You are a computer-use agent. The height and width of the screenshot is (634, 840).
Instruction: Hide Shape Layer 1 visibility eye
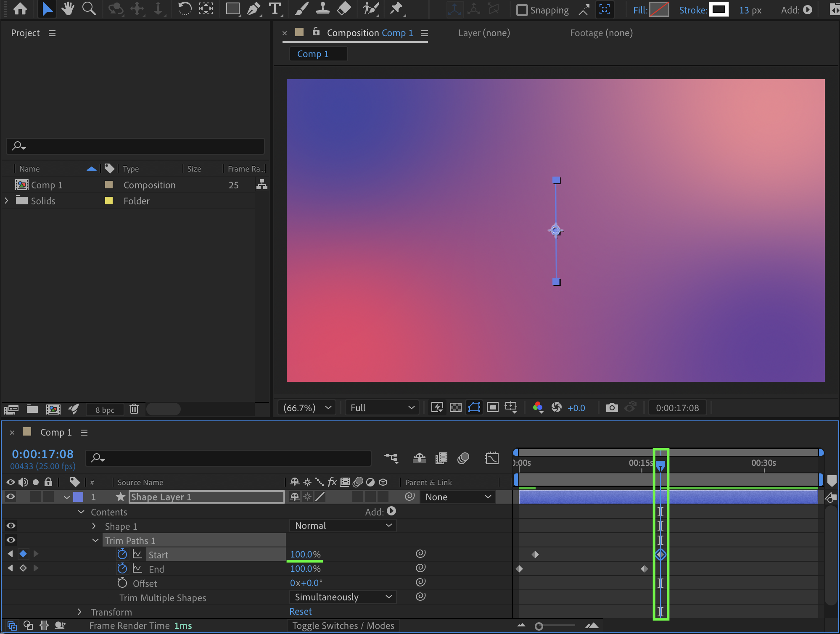(x=11, y=497)
